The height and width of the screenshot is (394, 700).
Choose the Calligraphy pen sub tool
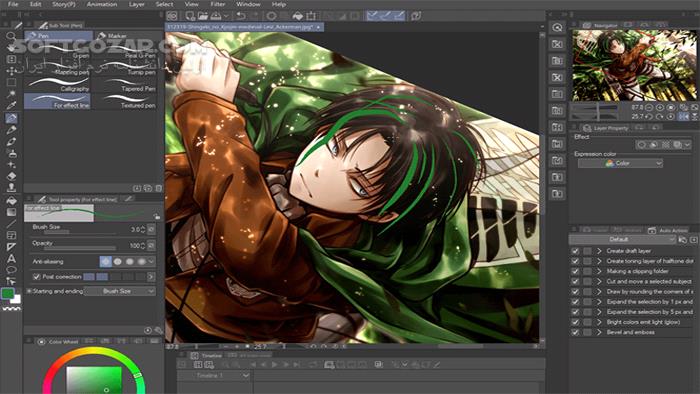[57, 84]
